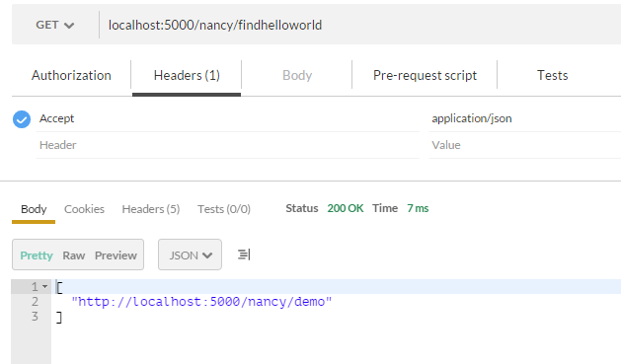Viewport: 621px width, 364px height.
Task: Open the Authorization tab
Action: [71, 75]
